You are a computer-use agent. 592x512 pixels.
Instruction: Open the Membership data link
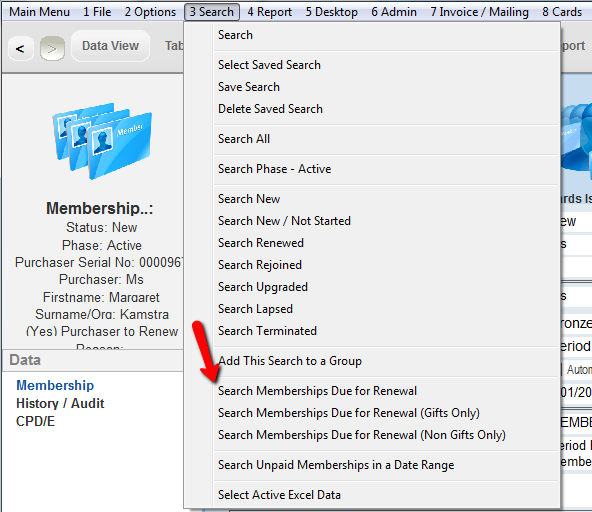55,385
